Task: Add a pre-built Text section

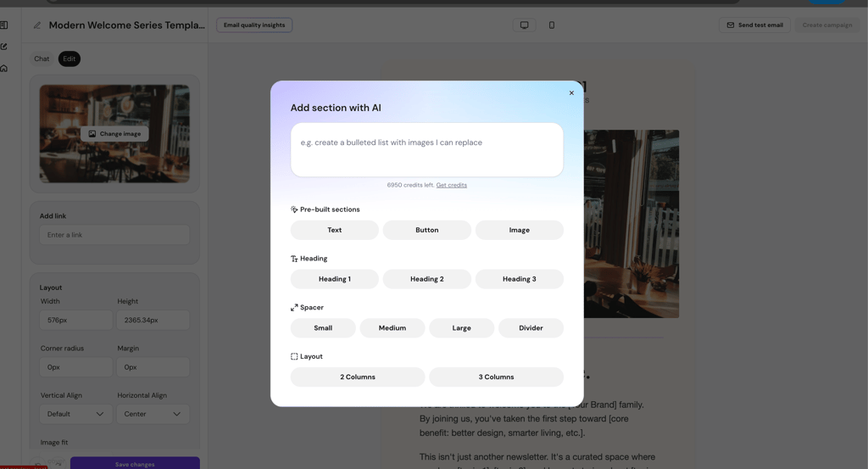Action: (334, 230)
